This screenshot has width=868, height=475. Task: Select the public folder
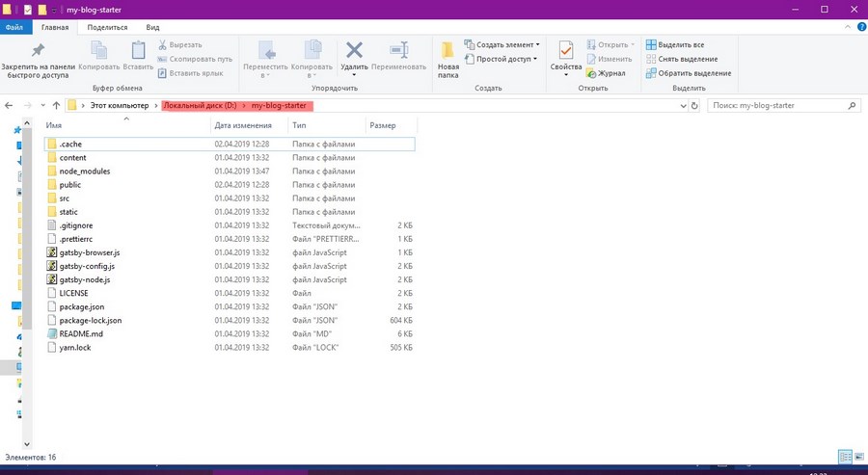230,185
